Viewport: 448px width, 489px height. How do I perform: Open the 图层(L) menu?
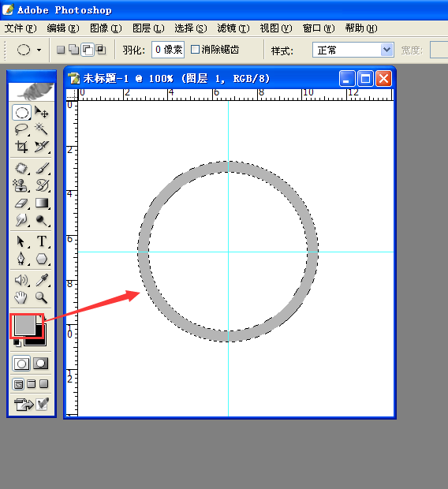pos(148,28)
